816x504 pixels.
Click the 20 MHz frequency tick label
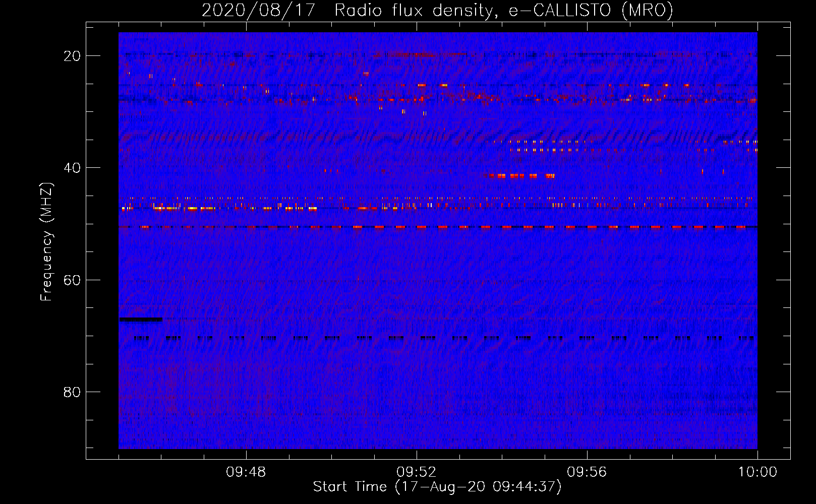(73, 56)
